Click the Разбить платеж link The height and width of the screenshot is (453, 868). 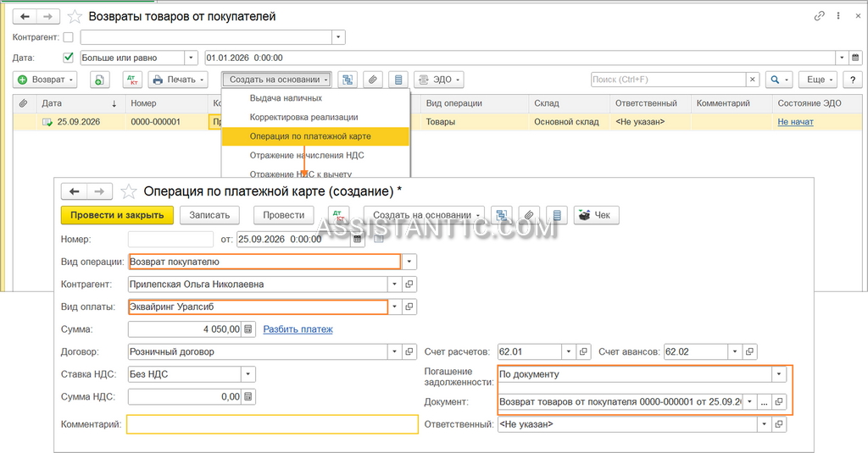pos(298,329)
